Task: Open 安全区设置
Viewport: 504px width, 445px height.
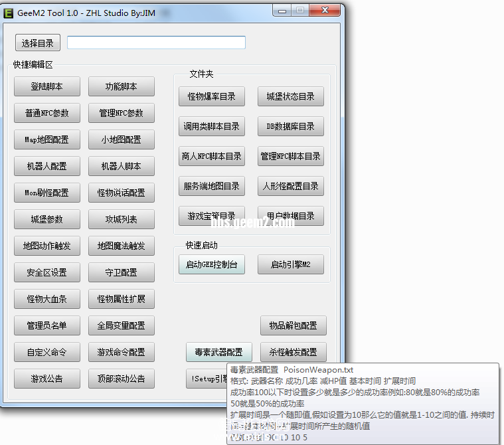Action: click(47, 272)
